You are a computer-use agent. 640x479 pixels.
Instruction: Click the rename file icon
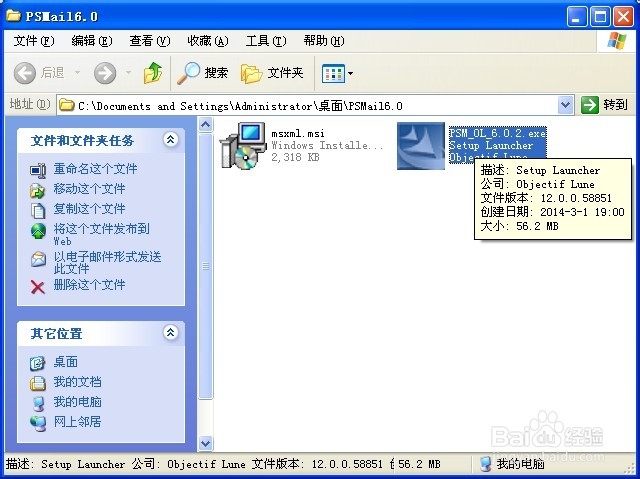38,170
